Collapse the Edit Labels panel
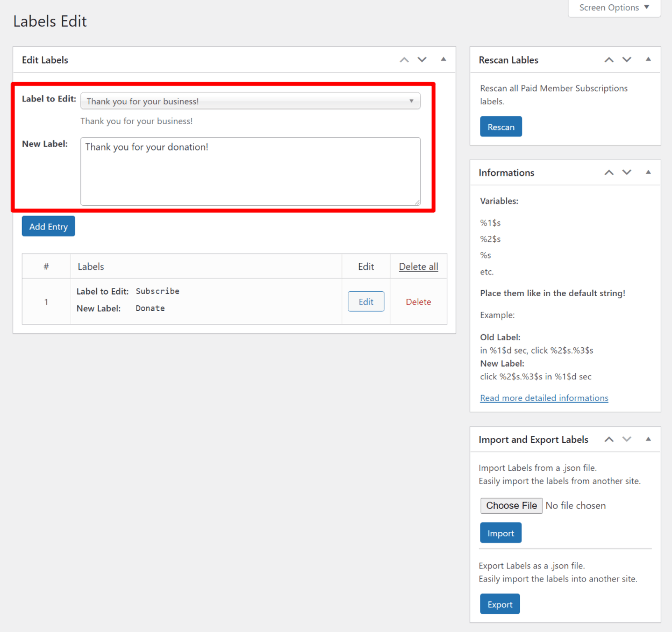This screenshot has width=672, height=632. (x=443, y=59)
